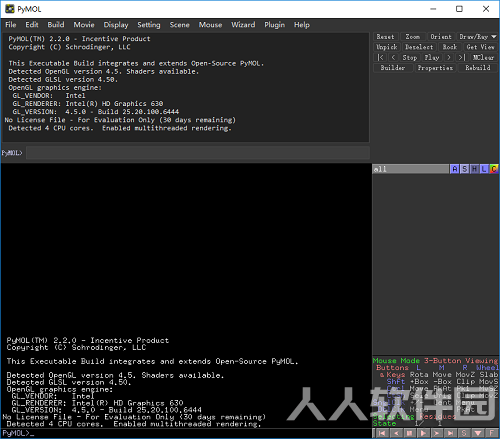Click the GL_RENDERER line in upper log

coord(88,103)
